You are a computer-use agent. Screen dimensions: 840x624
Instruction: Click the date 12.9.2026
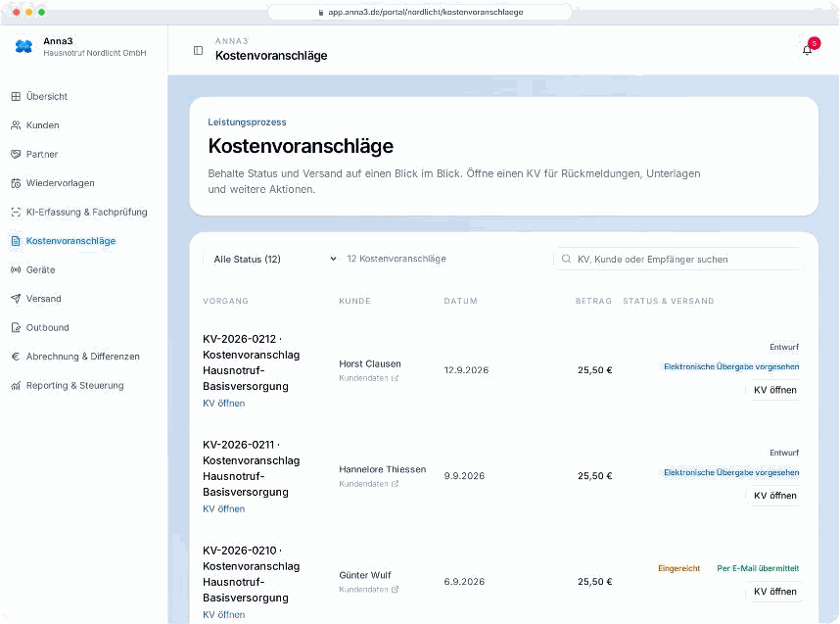(x=466, y=370)
